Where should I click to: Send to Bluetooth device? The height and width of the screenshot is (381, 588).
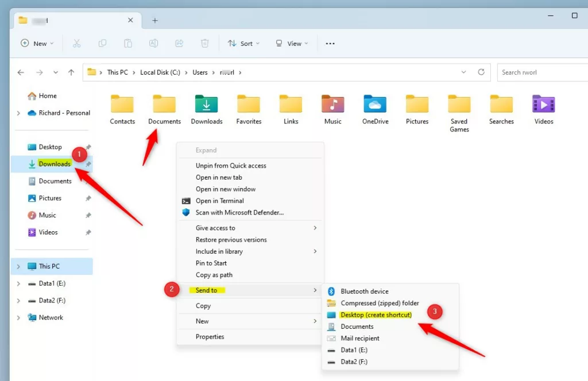coord(390,291)
